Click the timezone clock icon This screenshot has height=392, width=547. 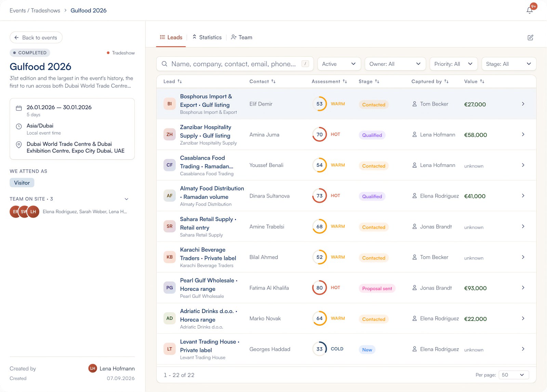point(19,127)
